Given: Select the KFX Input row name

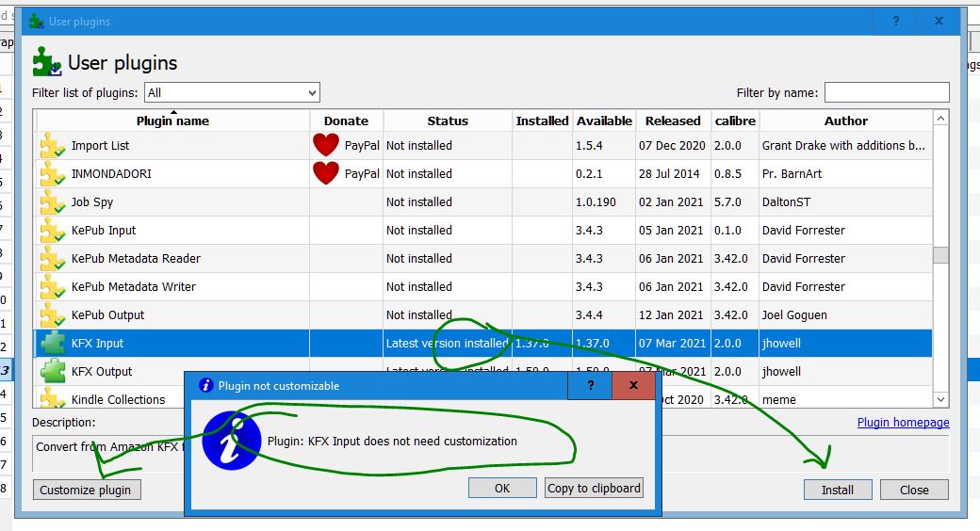Looking at the screenshot, I should point(97,343).
